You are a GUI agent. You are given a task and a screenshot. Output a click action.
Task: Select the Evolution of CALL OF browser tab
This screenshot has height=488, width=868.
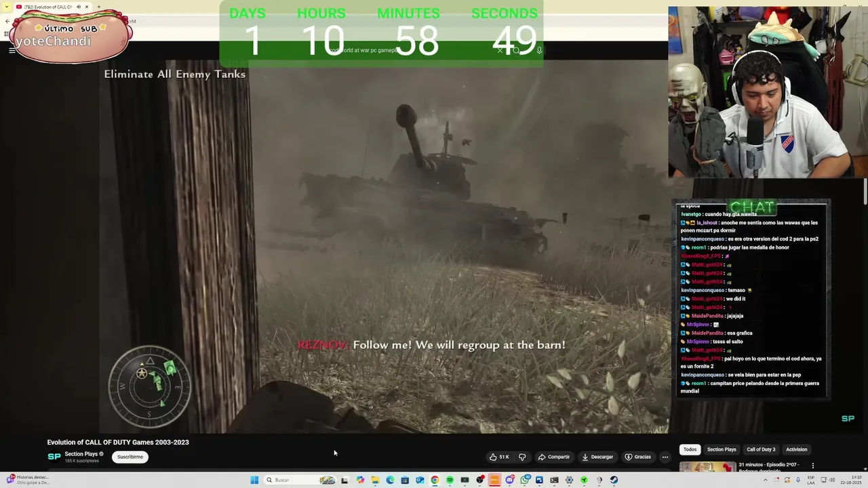pyautogui.click(x=53, y=7)
